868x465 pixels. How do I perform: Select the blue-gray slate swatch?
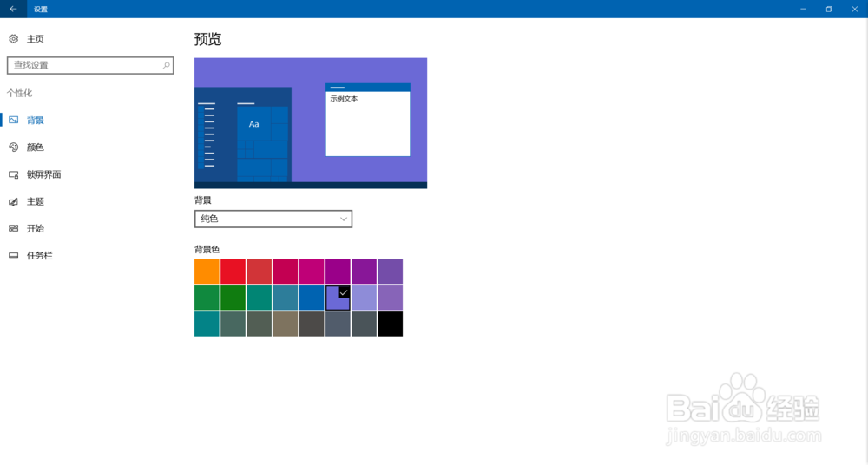338,324
